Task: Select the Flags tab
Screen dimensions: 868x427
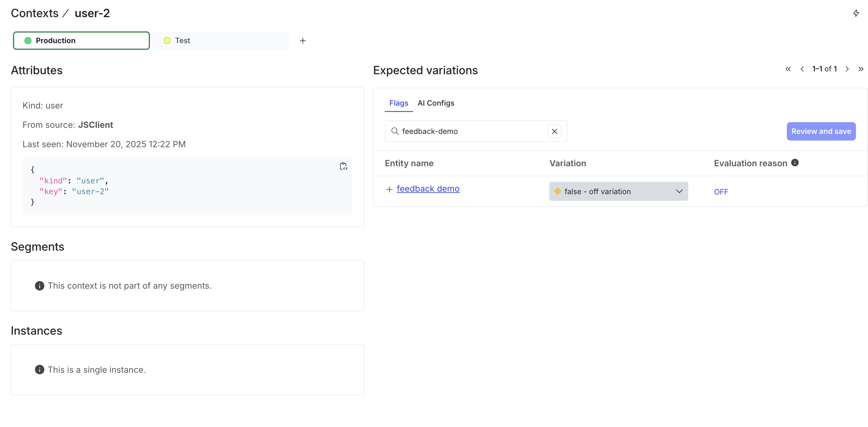Action: 398,103
